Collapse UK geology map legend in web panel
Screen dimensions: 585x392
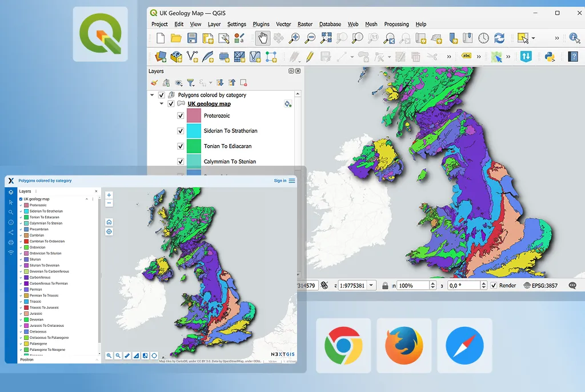coord(87,199)
